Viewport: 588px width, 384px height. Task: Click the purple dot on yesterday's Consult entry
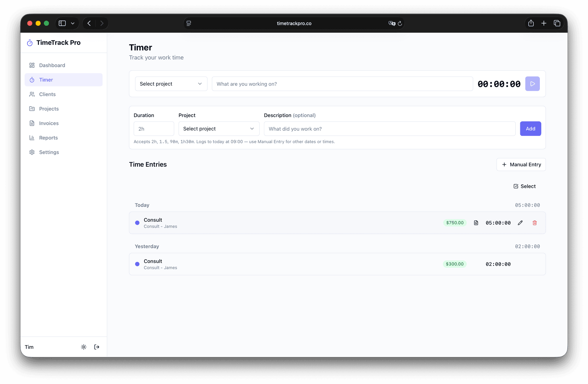pyautogui.click(x=137, y=264)
